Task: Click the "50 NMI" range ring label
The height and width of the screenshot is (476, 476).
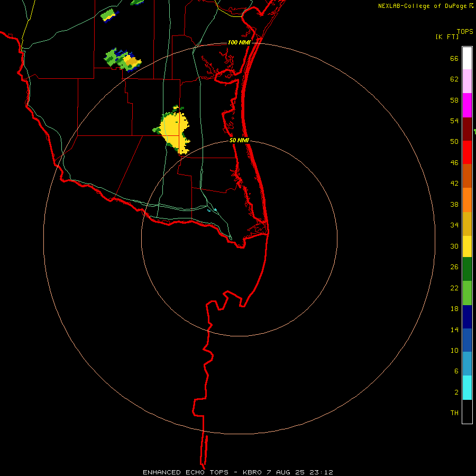Action: 239,140
